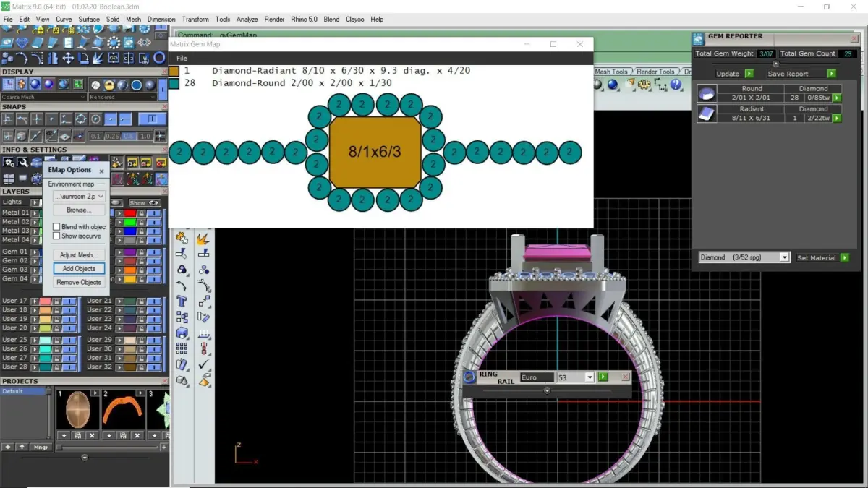Open the Analyze menu

[x=247, y=20]
